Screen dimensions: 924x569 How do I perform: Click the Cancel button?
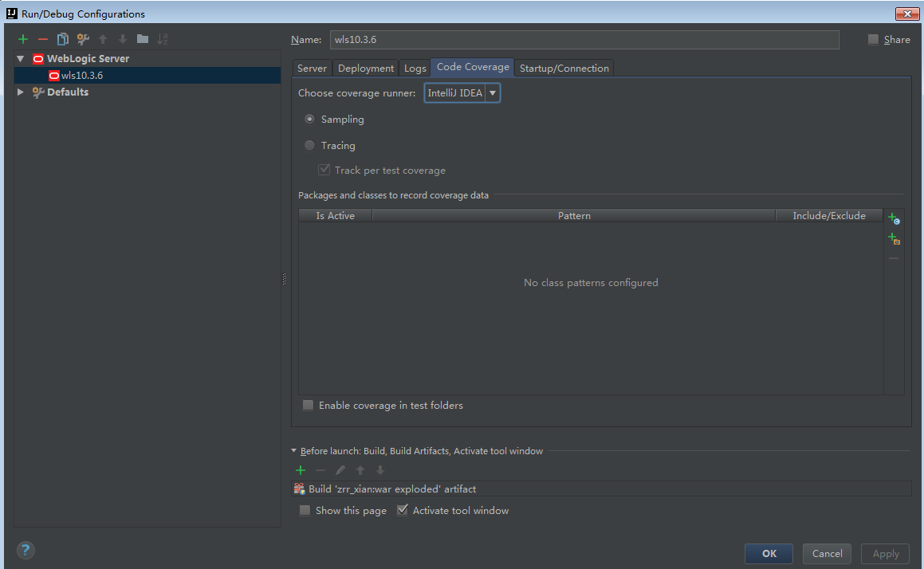(x=827, y=554)
